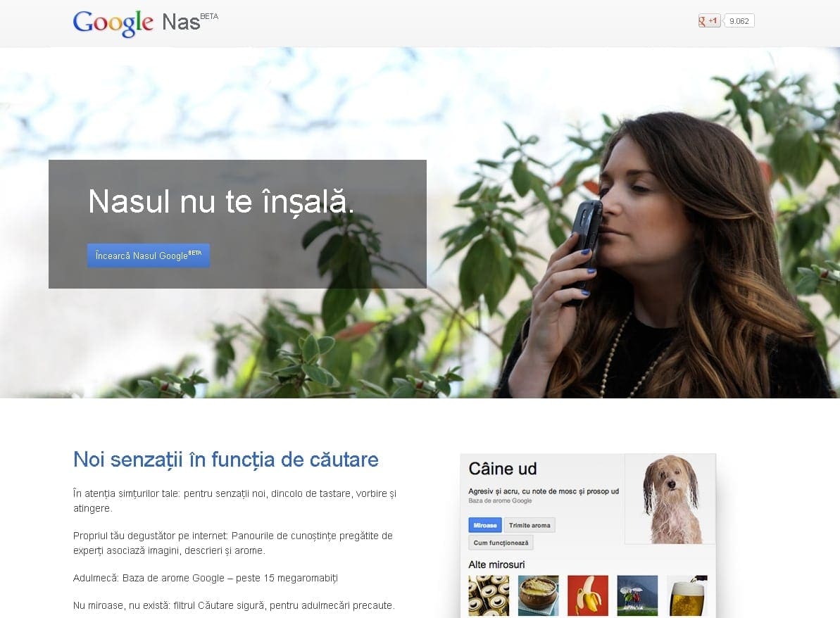Click the 'Încearcă Nasul Google' blue button
The height and width of the screenshot is (618, 840).
[x=148, y=256]
